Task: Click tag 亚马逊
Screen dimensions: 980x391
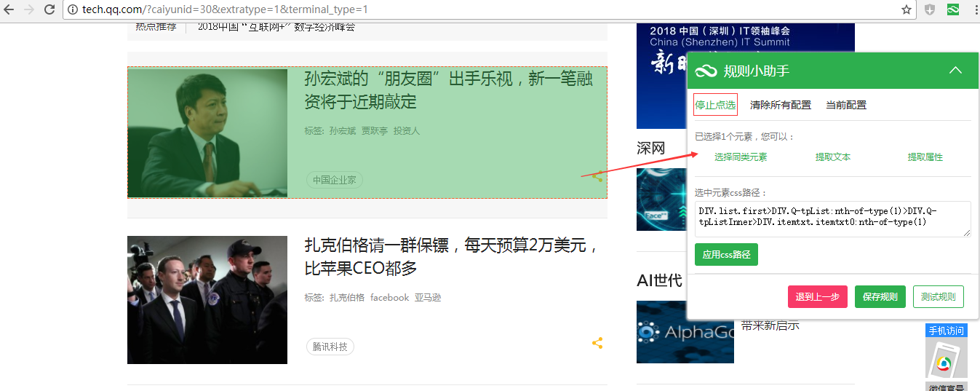Action: [x=428, y=298]
